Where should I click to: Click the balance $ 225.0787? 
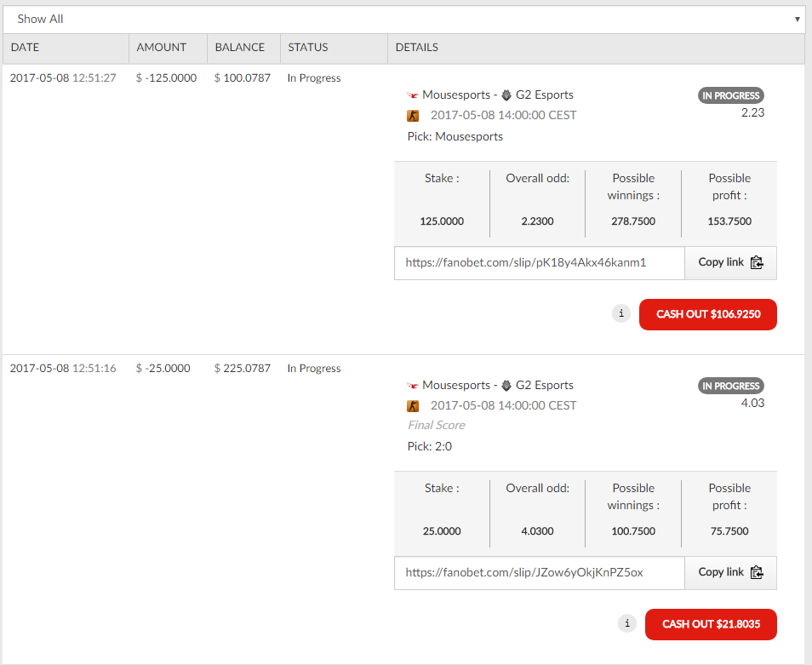(243, 368)
